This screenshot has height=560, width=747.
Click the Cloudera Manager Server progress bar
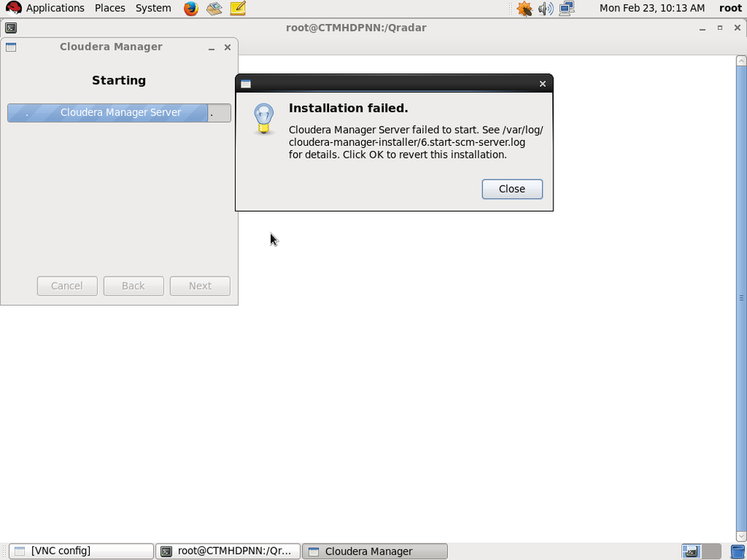click(x=119, y=113)
